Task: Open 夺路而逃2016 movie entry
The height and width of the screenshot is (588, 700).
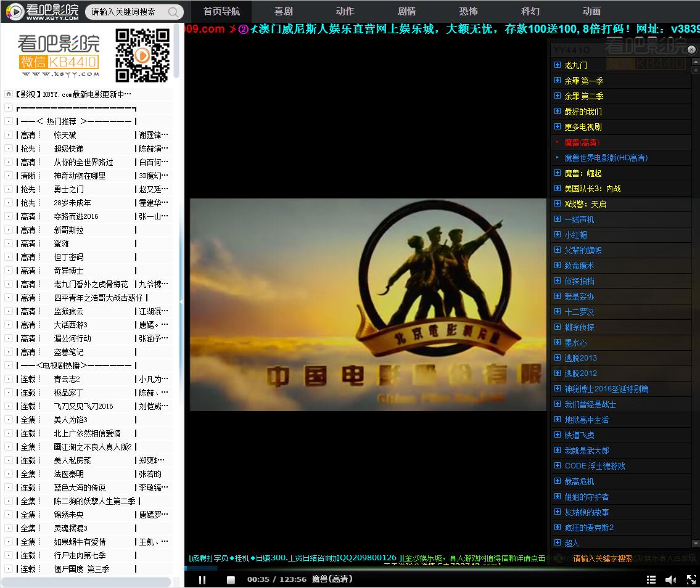Action: [76, 216]
